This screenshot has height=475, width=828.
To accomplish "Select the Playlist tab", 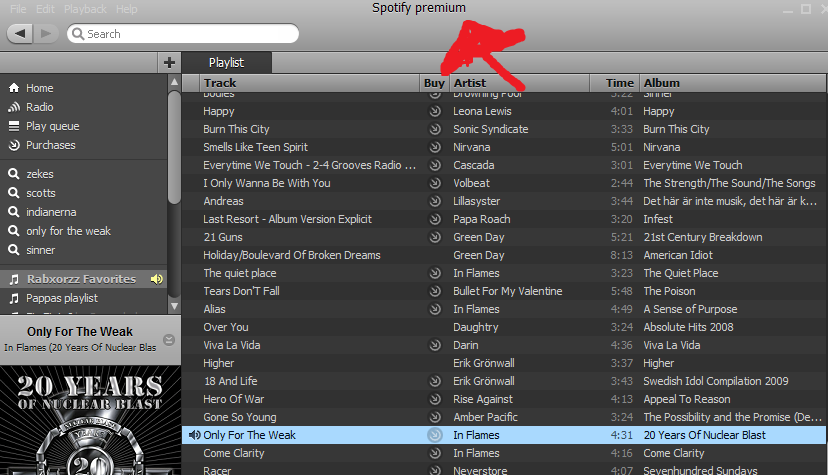I will pyautogui.click(x=227, y=63).
